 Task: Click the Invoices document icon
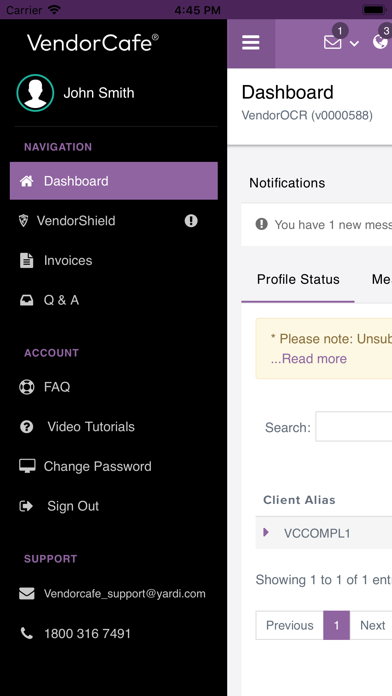pyautogui.click(x=27, y=261)
